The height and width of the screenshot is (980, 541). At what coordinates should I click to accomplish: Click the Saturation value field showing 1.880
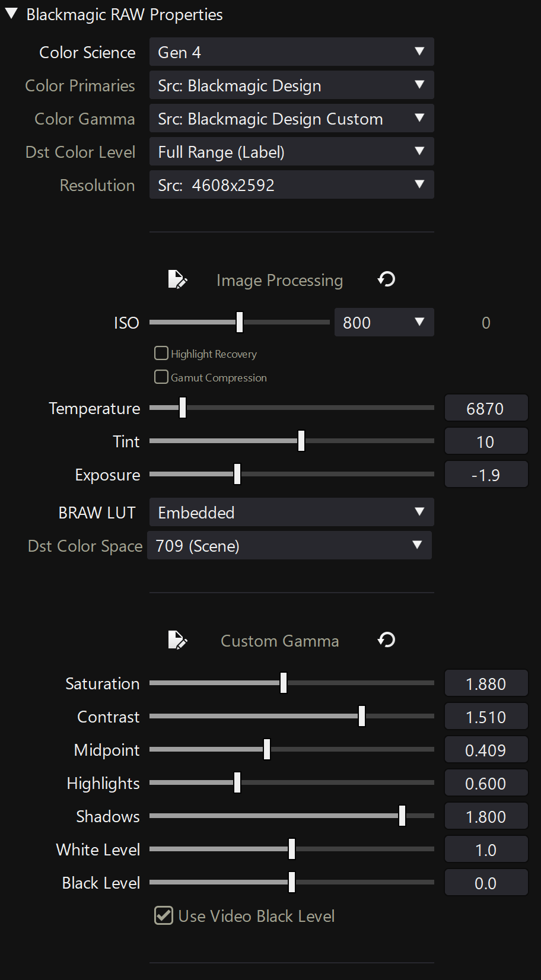486,683
